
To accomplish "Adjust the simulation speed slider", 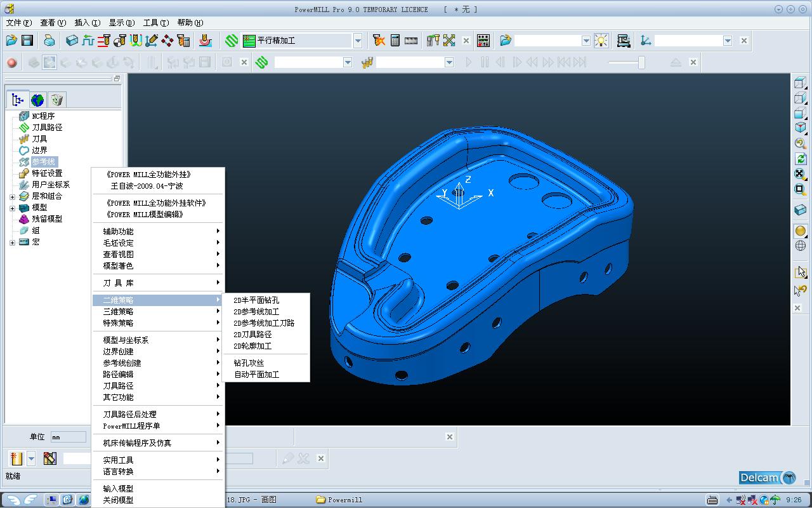I will [641, 62].
